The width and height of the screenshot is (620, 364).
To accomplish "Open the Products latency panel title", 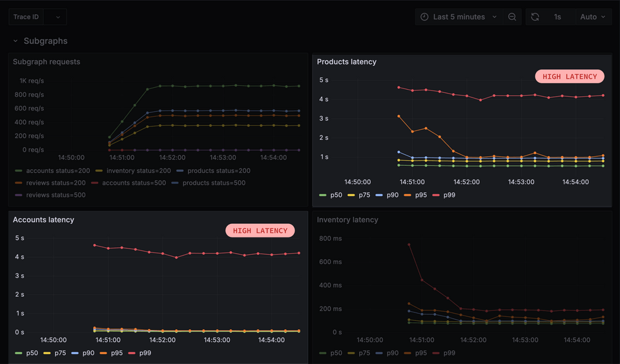I will tap(346, 62).
